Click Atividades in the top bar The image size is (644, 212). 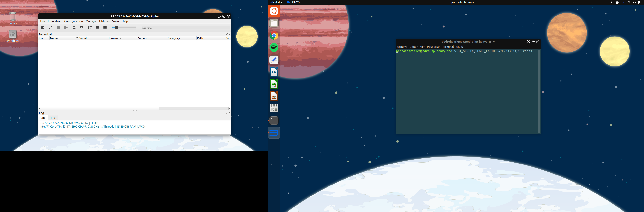click(x=276, y=3)
